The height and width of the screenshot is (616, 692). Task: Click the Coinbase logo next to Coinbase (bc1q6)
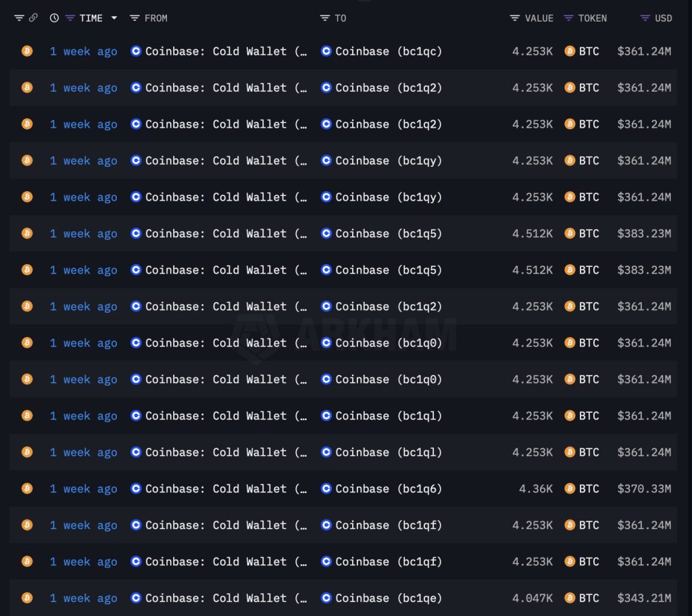pyautogui.click(x=326, y=489)
